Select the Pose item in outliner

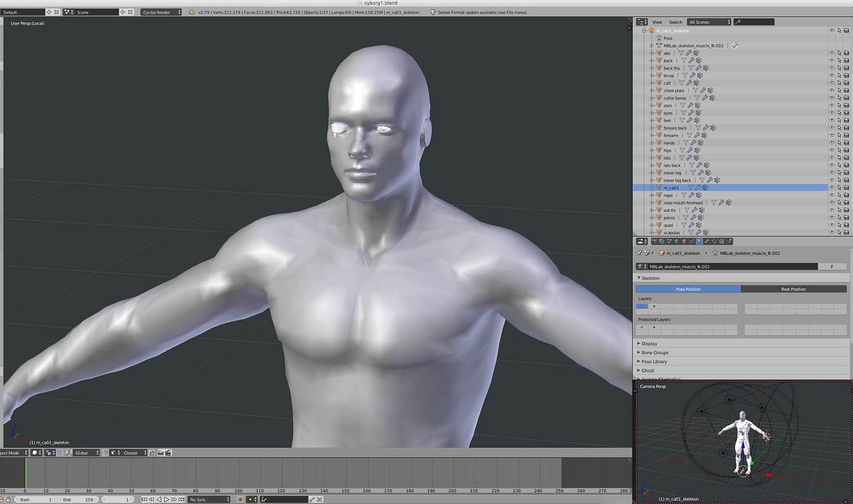click(668, 38)
